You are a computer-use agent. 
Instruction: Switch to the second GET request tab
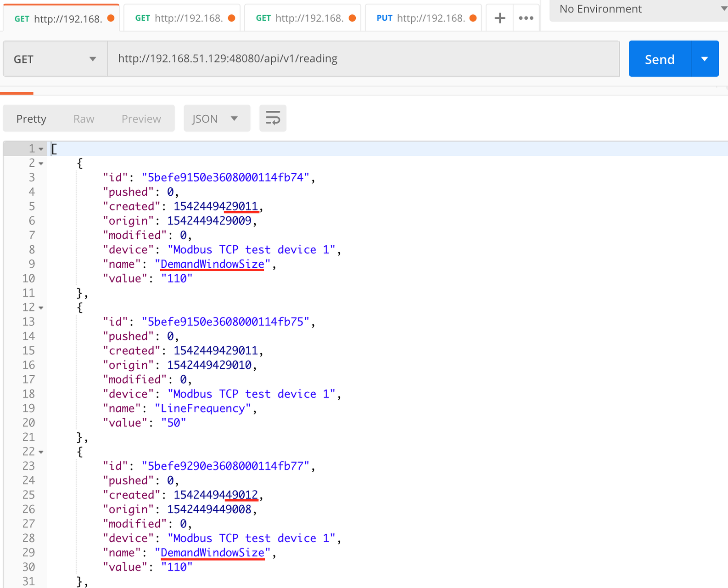coord(179,18)
